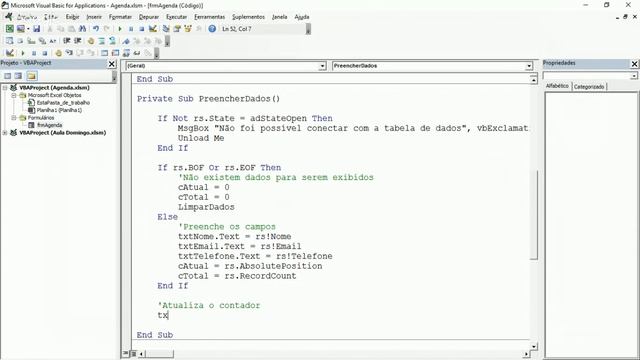Open Visual Basic Help icon
The width and height of the screenshot is (640, 360).
tap(212, 29)
